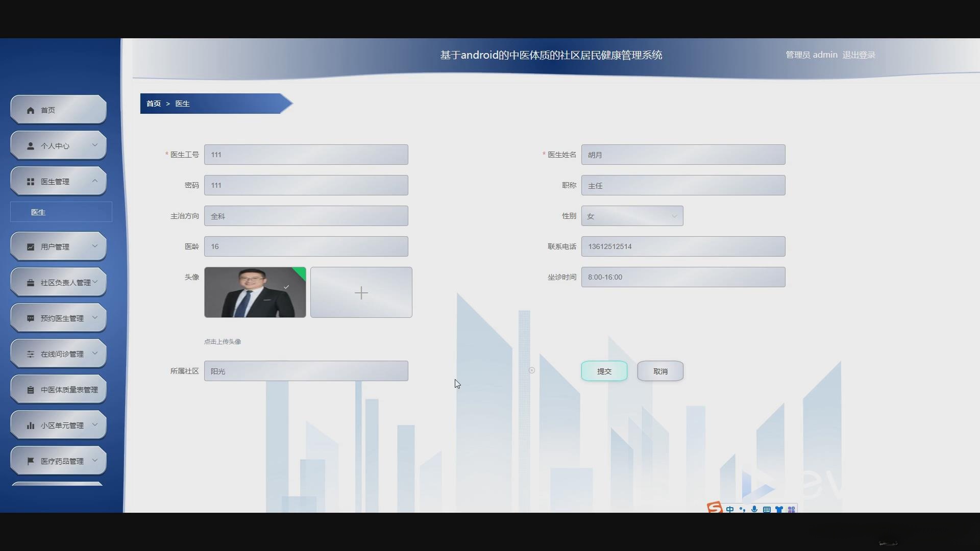Click the home icon in sidebar

(31, 110)
